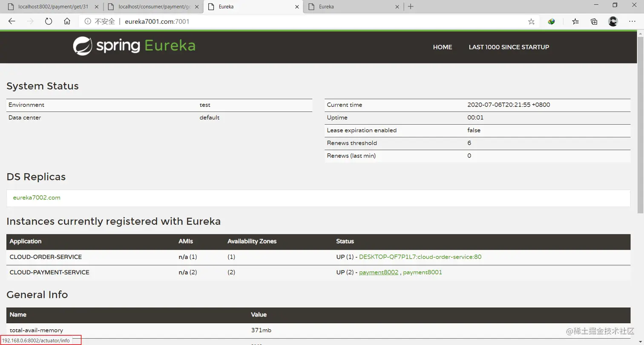
Task: Switch to the localhost:8002/payment/get tab
Action: pos(53,7)
